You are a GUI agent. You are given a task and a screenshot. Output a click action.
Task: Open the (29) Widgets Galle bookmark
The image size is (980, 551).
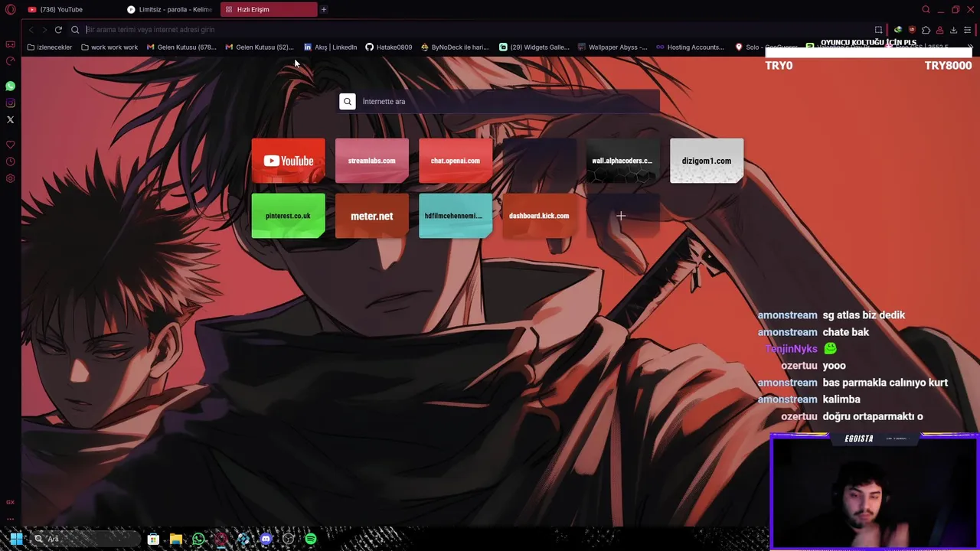534,47
